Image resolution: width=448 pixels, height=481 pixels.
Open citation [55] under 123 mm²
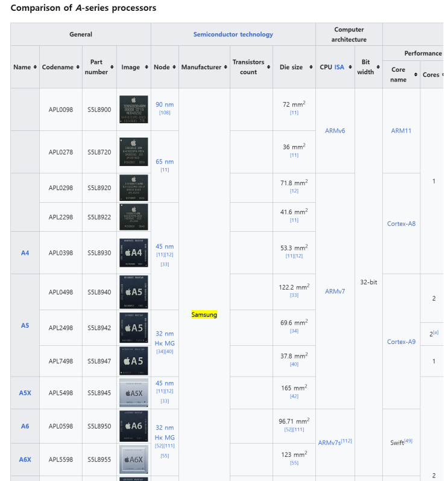(294, 463)
